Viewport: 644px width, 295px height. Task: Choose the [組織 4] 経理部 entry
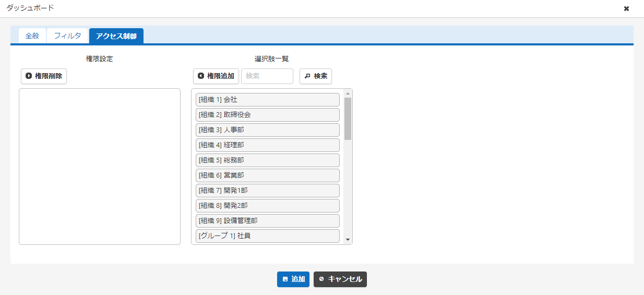coord(268,145)
